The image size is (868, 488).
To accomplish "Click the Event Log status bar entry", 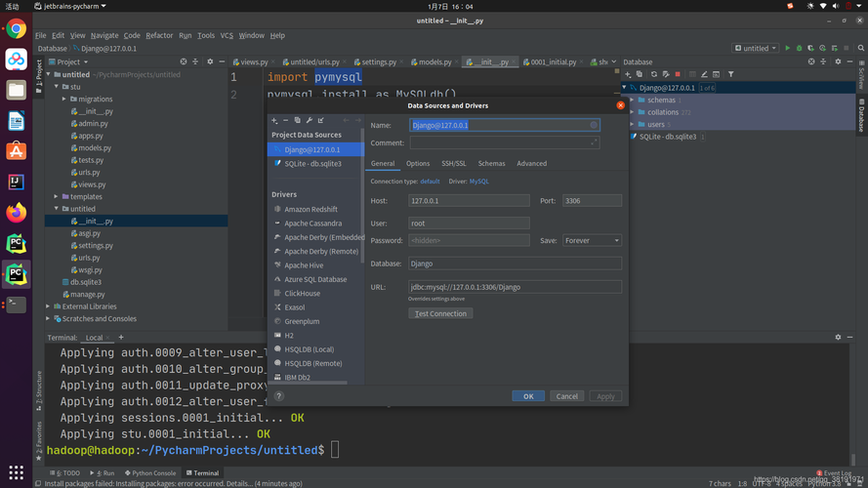I will click(834, 473).
